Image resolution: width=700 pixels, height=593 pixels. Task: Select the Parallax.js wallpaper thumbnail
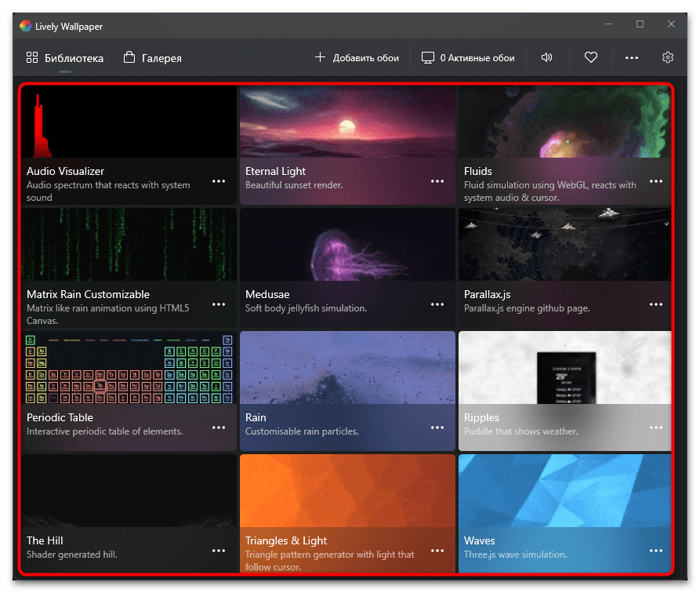564,245
